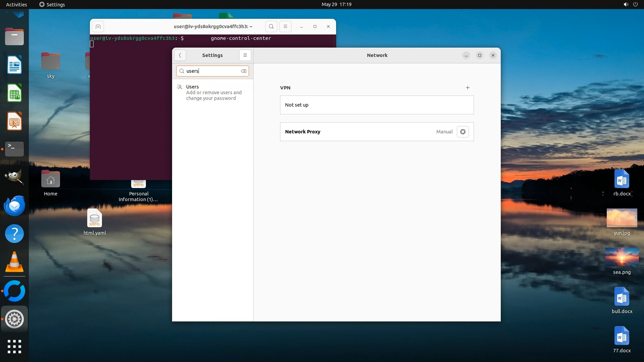Open terminal hamburger menu
The height and width of the screenshot is (362, 644).
point(285,26)
